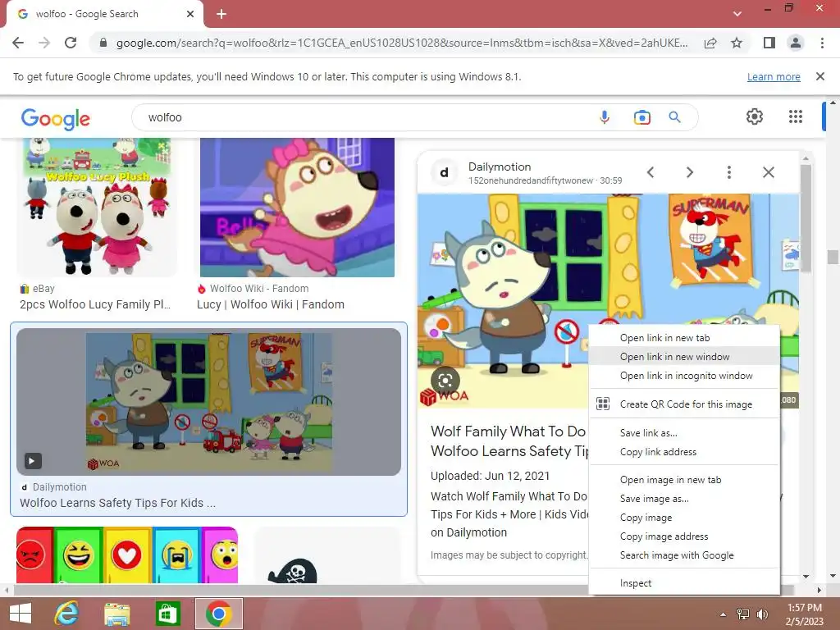The width and height of the screenshot is (840, 630).
Task: Go to Google home via the logo
Action: [56, 119]
